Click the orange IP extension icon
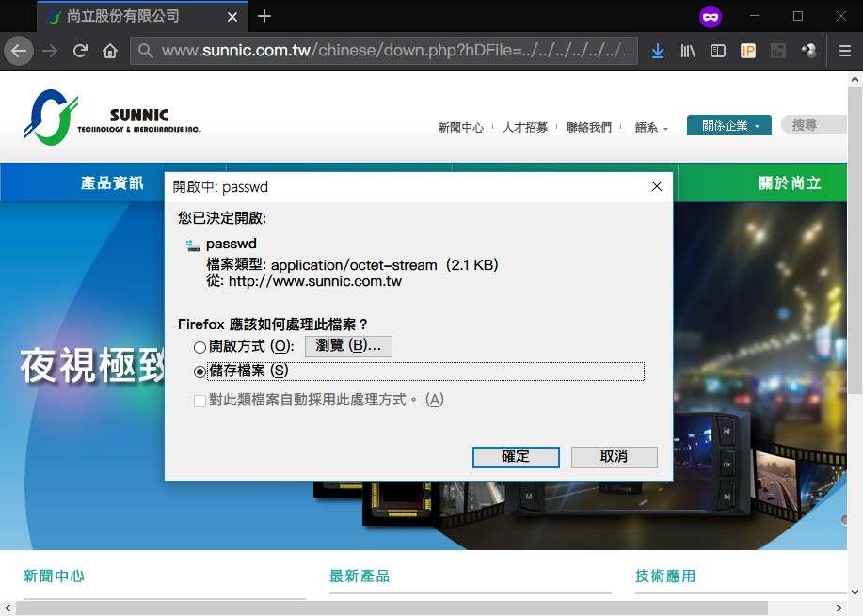Viewport: 863px width, 616px height. 748,51
